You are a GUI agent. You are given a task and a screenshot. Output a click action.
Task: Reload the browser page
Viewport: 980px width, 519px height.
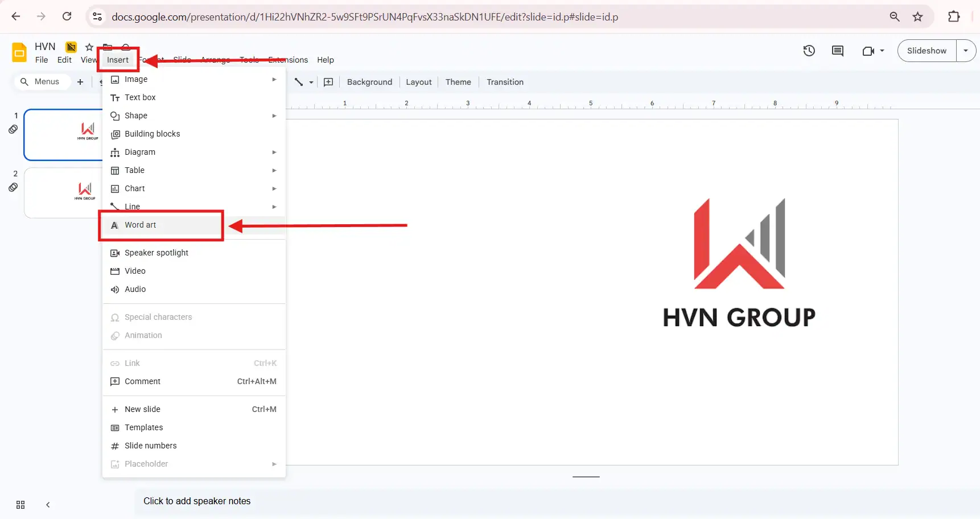pos(67,17)
